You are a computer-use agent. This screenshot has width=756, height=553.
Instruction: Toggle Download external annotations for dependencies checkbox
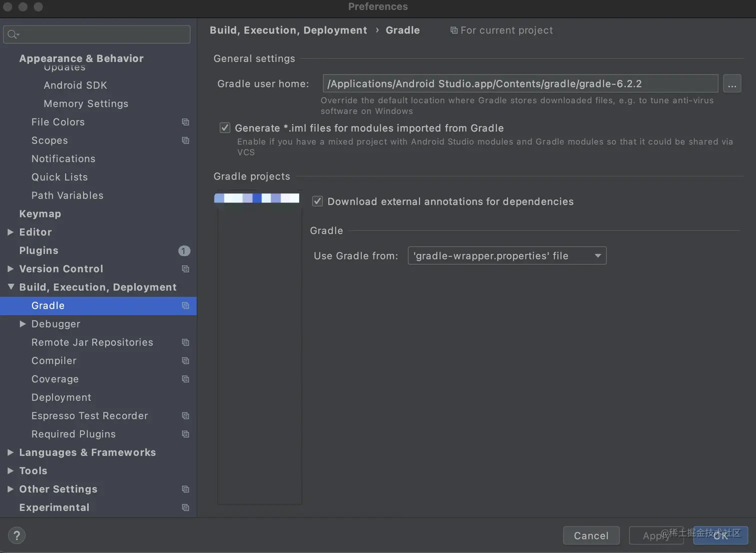tap(317, 201)
